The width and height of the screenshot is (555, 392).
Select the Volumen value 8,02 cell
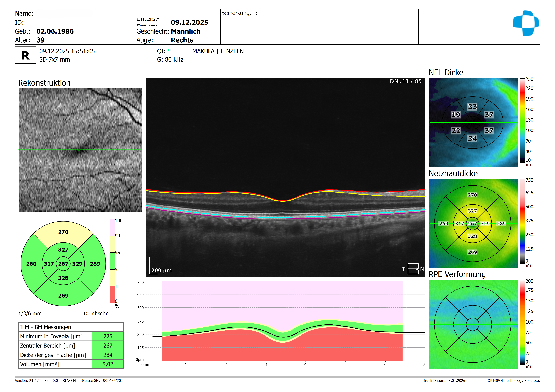pyautogui.click(x=108, y=364)
